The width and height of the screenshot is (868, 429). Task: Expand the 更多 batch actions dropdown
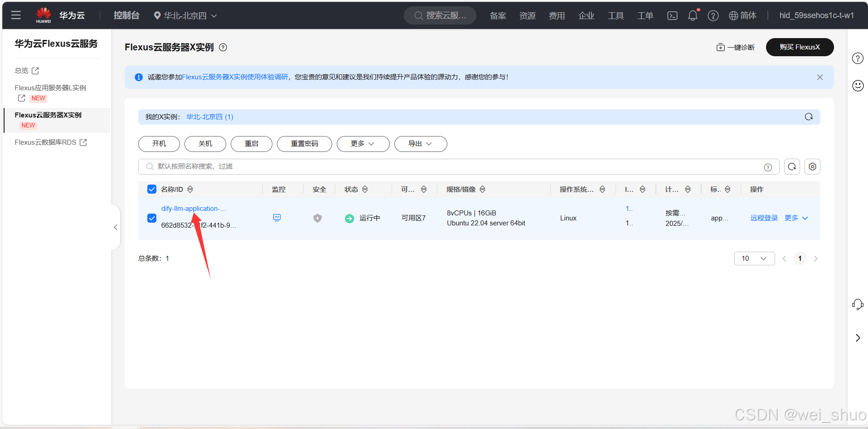click(x=363, y=144)
